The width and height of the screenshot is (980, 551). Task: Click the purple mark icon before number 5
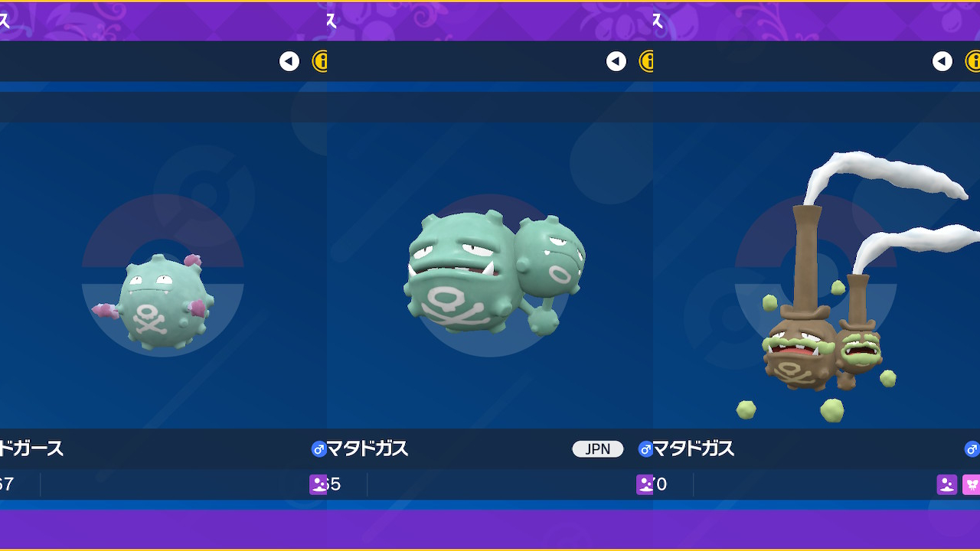pos(318,484)
